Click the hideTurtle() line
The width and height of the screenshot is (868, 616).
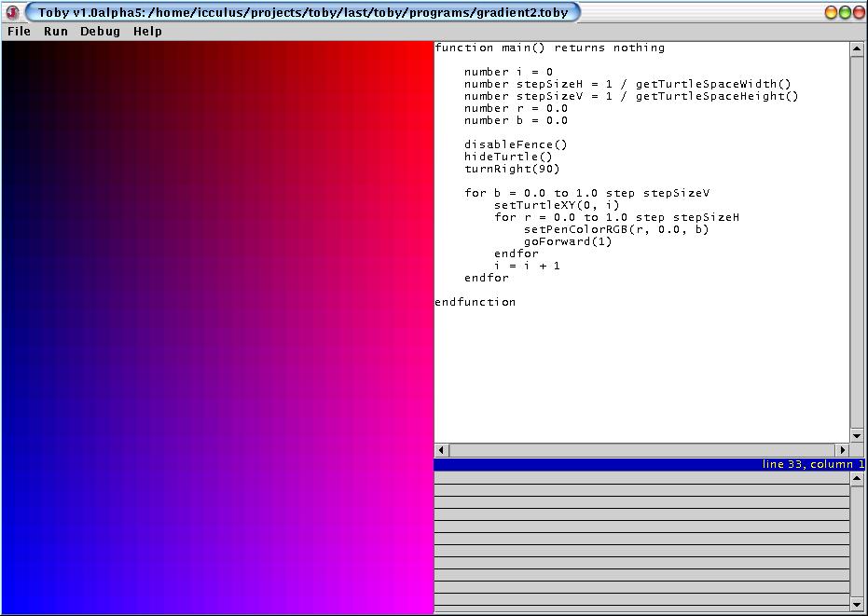[x=508, y=157]
